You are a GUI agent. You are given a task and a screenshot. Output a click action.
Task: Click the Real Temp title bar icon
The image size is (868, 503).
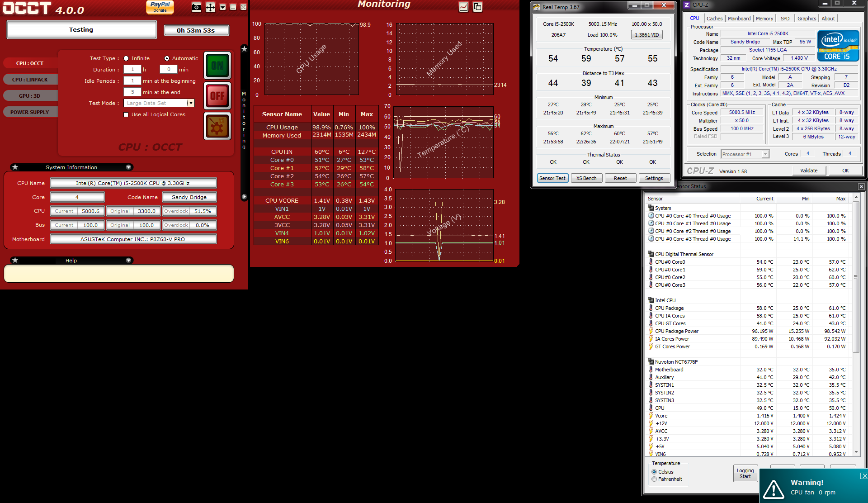tap(536, 7)
